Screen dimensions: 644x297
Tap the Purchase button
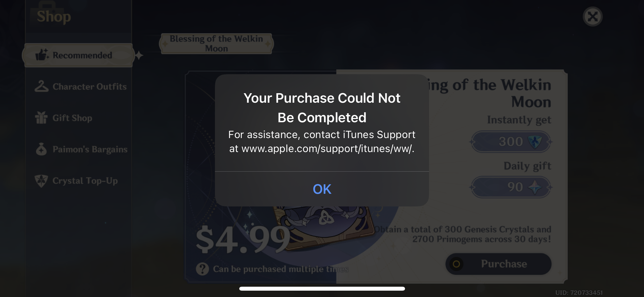[498, 264]
